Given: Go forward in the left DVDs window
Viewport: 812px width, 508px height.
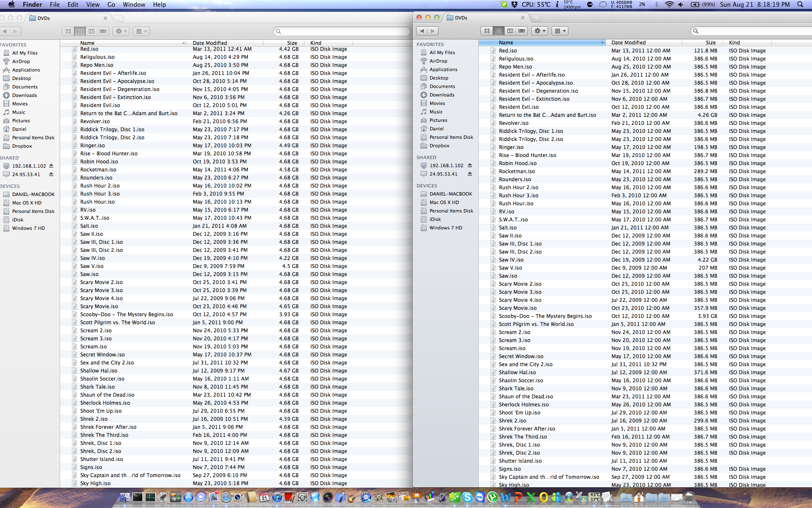Looking at the screenshot, I should pyautogui.click(x=15, y=31).
